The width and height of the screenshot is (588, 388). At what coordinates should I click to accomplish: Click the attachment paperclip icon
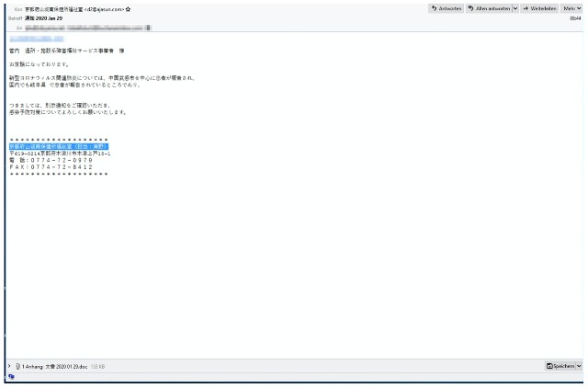pyautogui.click(x=18, y=366)
